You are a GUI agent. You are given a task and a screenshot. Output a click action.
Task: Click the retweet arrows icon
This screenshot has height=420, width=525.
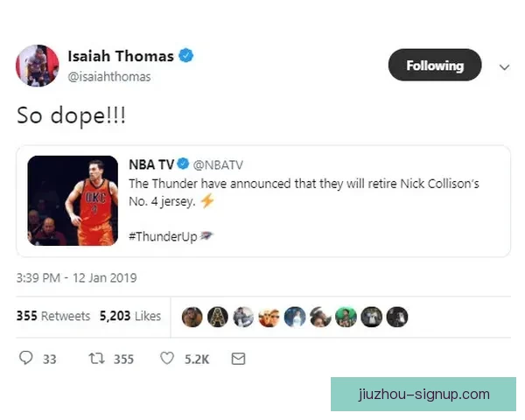97,359
